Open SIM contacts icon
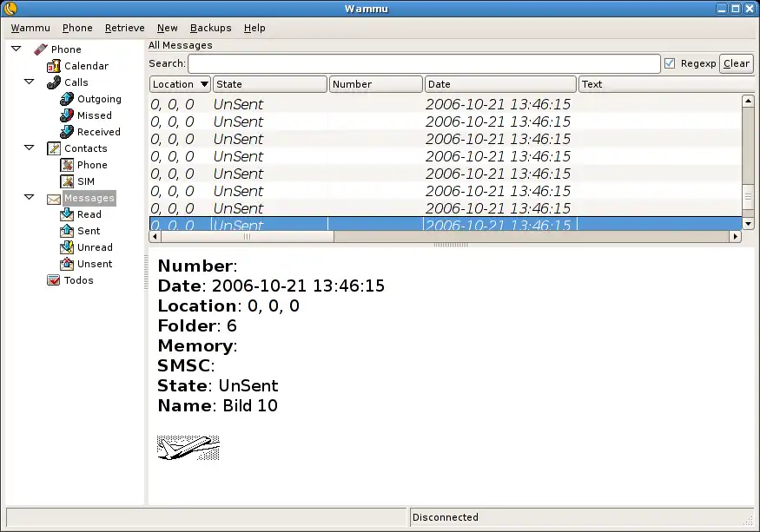760x532 pixels. pyautogui.click(x=67, y=181)
